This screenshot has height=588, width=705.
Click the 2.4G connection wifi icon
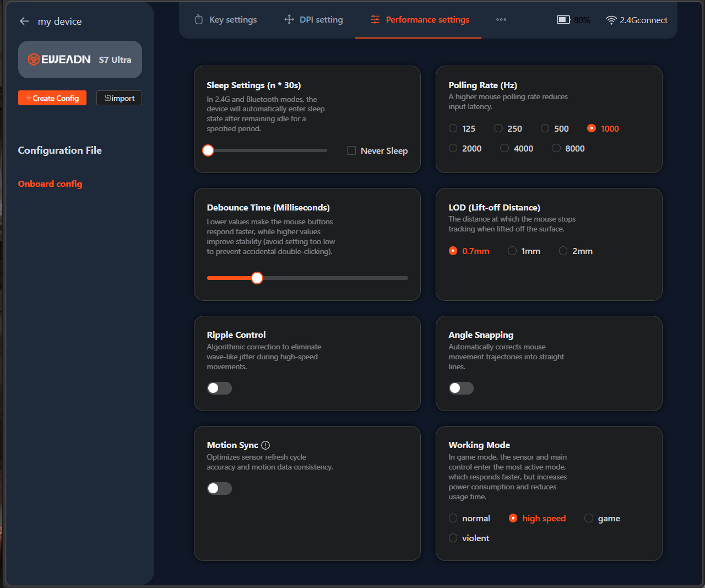coord(611,20)
